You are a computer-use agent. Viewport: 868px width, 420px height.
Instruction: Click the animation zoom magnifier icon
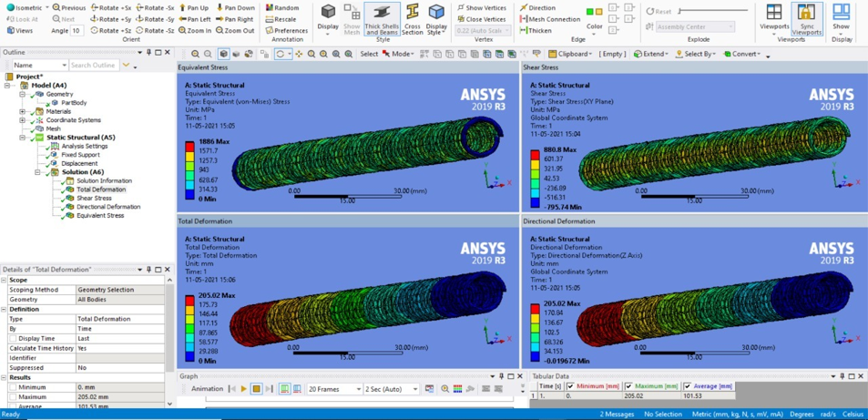pos(445,389)
